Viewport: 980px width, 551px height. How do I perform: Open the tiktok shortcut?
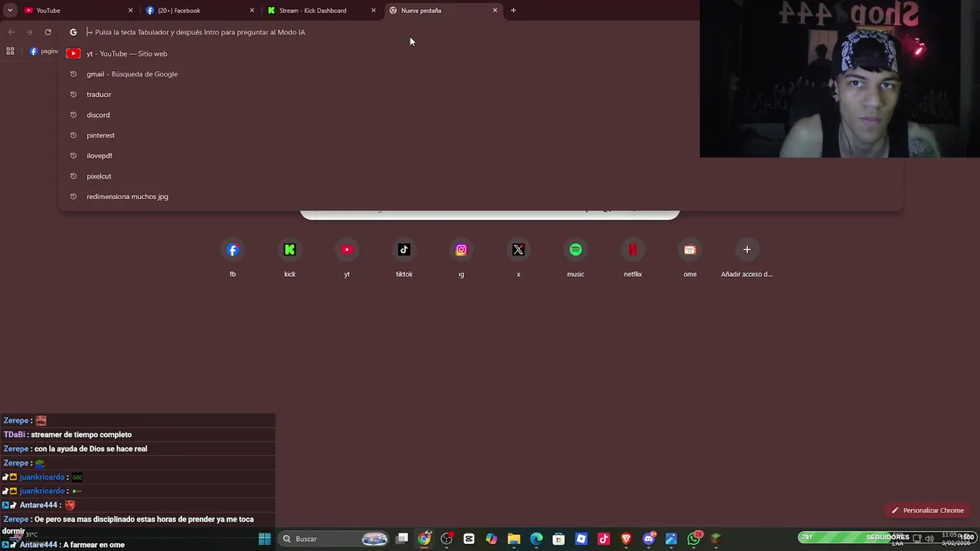click(404, 258)
